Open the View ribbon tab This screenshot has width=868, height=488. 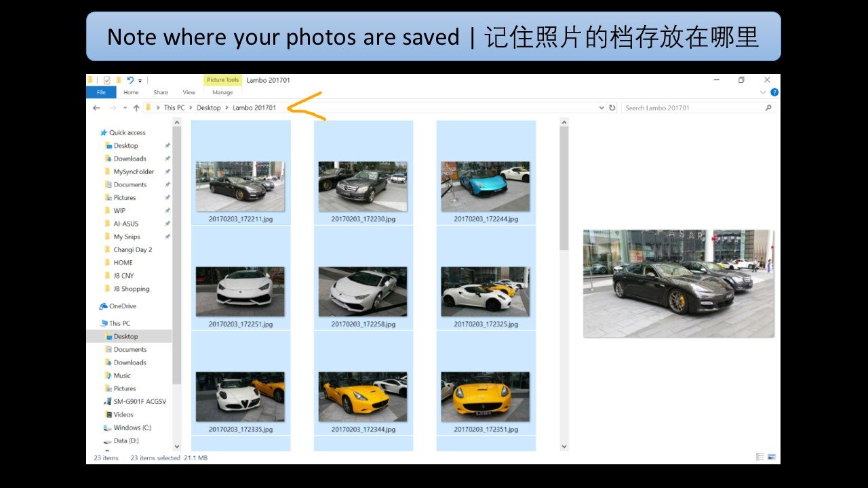click(189, 92)
